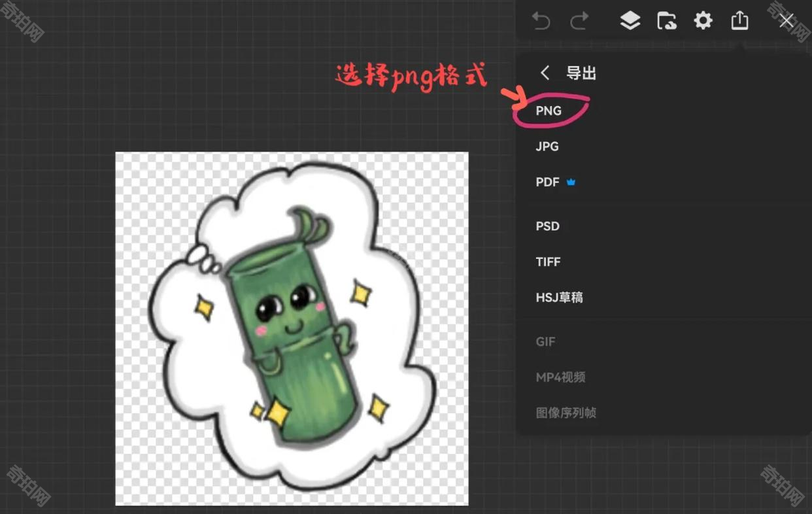
Task: Choose MP4视频 export option
Action: tap(560, 377)
